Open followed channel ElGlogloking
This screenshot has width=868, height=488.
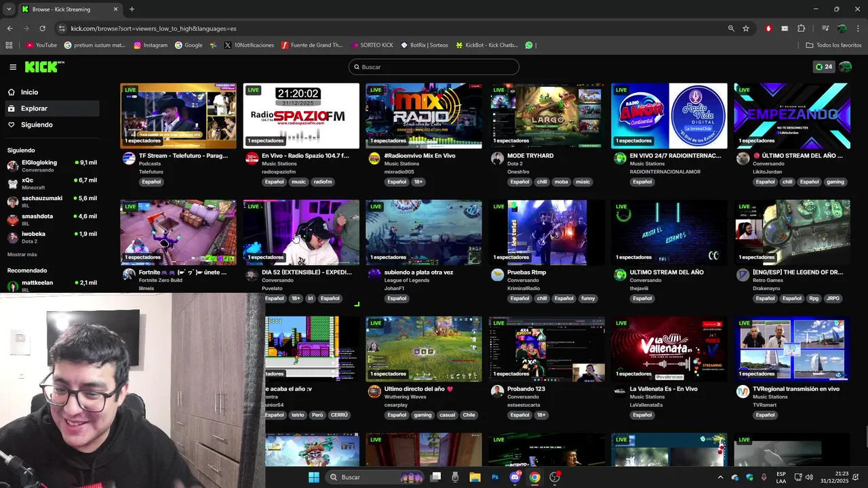[52, 165]
